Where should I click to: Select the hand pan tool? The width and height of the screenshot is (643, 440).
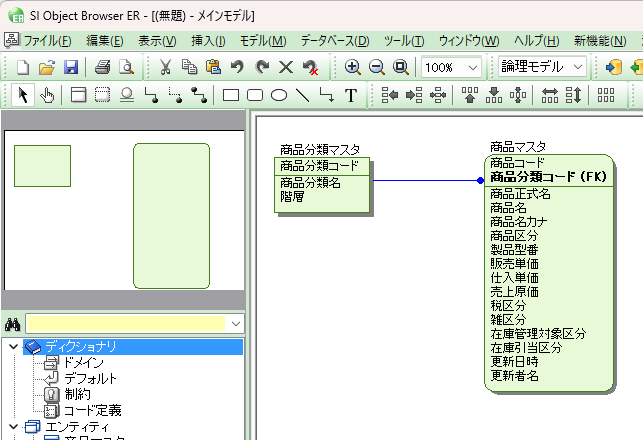point(47,96)
